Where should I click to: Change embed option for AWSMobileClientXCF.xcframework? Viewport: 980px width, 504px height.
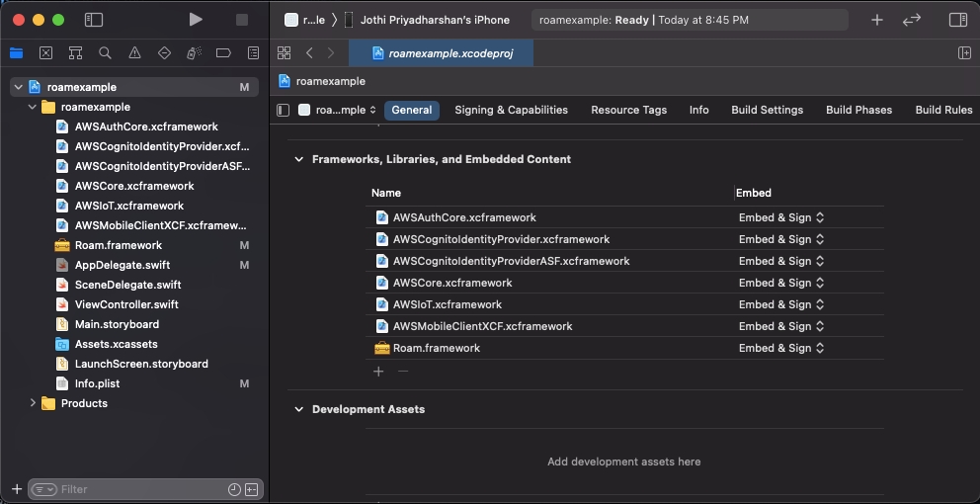coord(781,326)
